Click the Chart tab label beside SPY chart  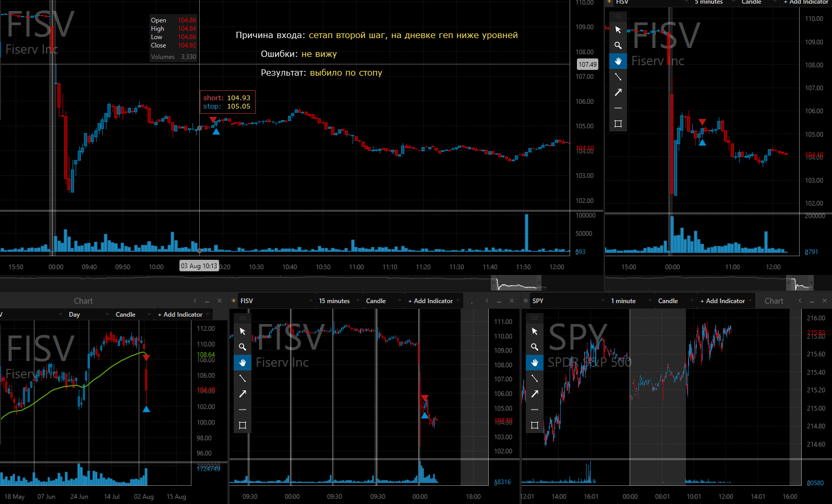tap(774, 301)
